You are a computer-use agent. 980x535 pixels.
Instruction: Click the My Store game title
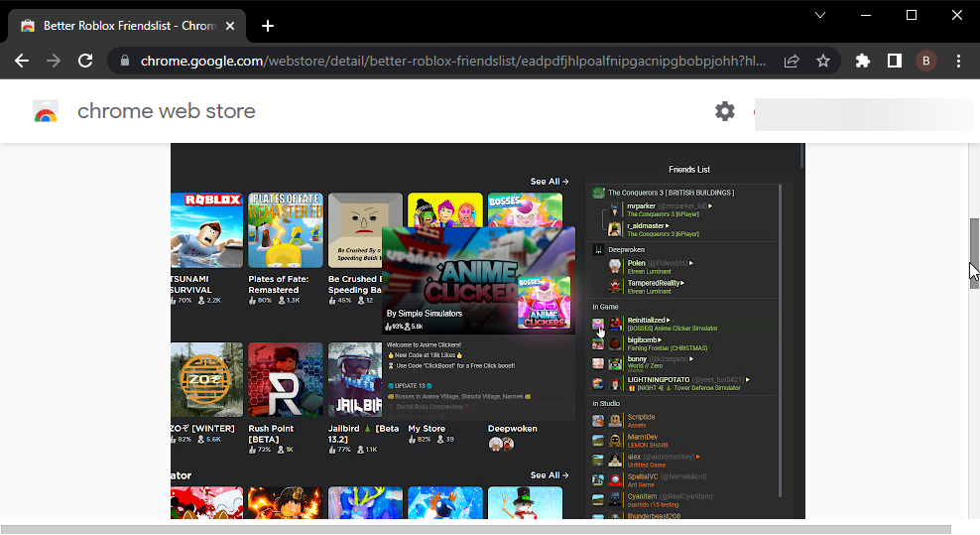coord(427,429)
